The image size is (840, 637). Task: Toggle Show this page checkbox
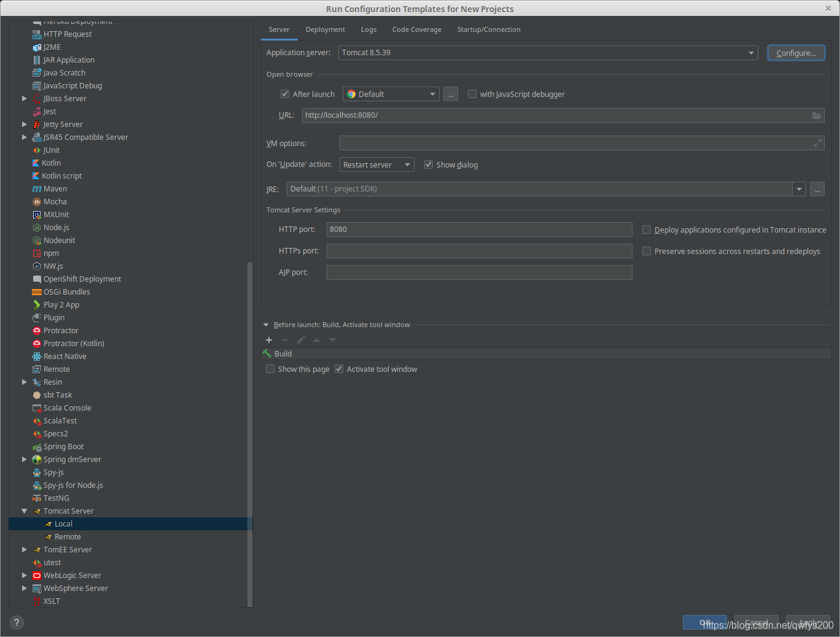coord(270,369)
